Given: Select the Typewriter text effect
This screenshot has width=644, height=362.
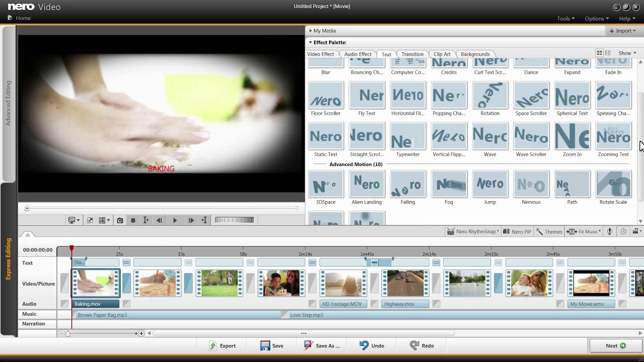Looking at the screenshot, I should (x=408, y=140).
